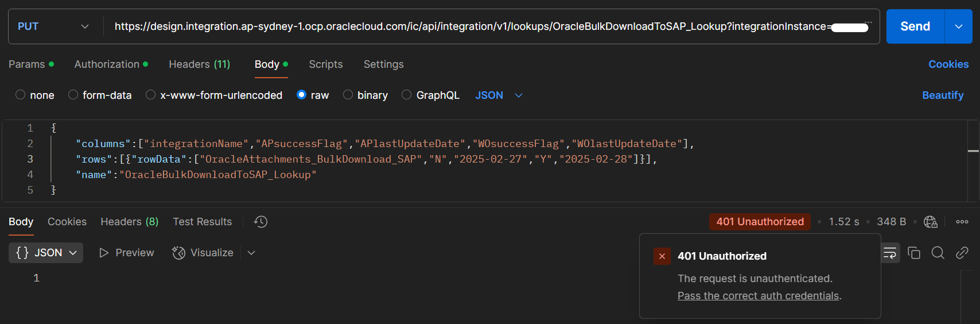
Task: Open the Params tab
Action: point(31,64)
